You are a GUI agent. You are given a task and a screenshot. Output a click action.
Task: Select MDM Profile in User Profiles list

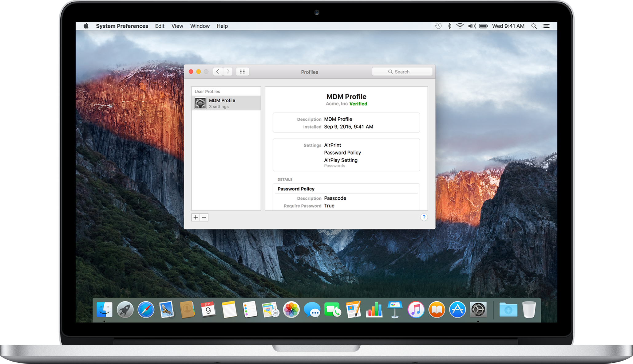click(x=226, y=103)
